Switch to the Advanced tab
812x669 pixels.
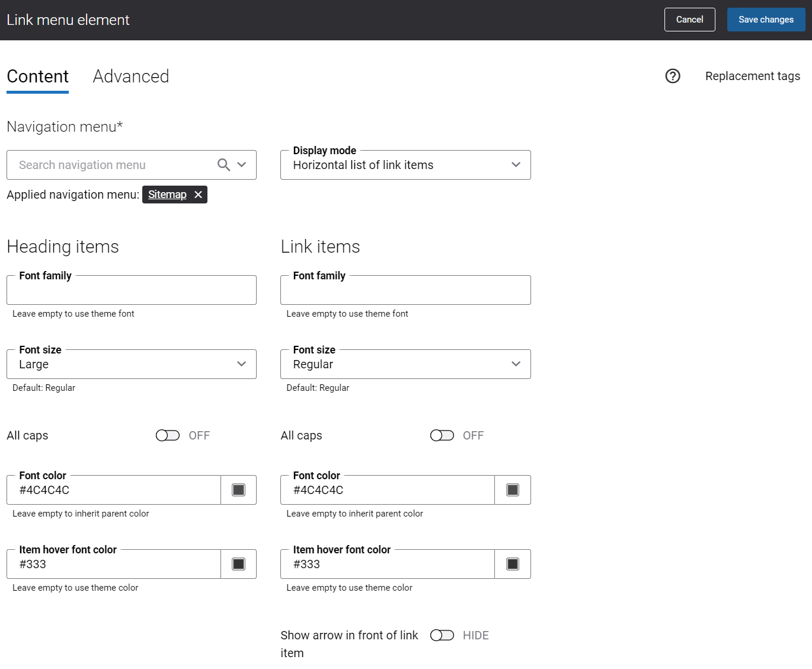tap(131, 77)
